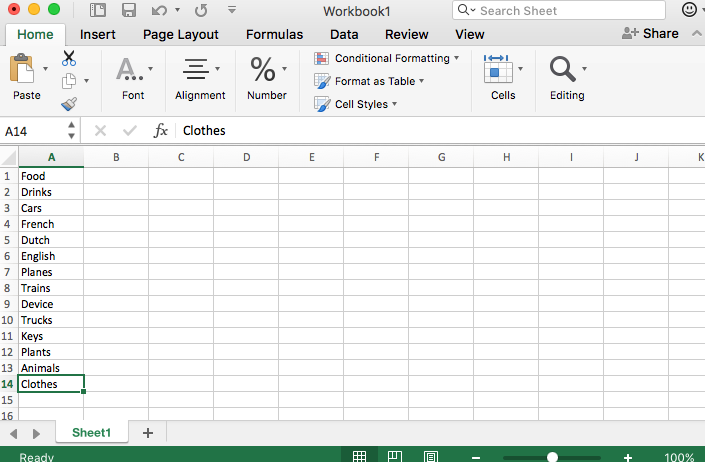Click the select-all corner triangle
705x462 pixels.
coord(9,157)
